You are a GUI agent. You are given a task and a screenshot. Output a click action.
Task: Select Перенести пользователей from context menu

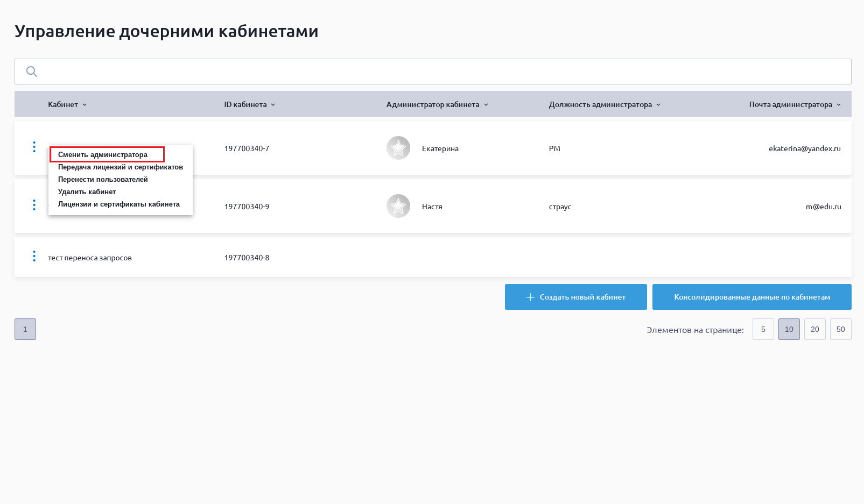(103, 180)
